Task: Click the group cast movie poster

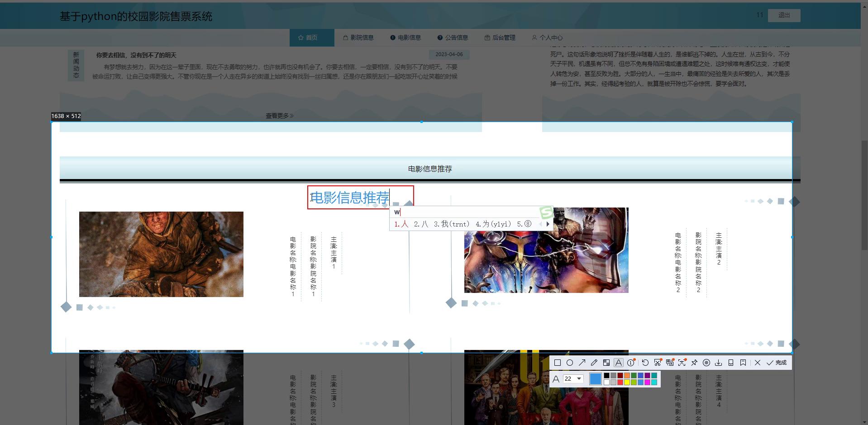Action: [x=546, y=387]
